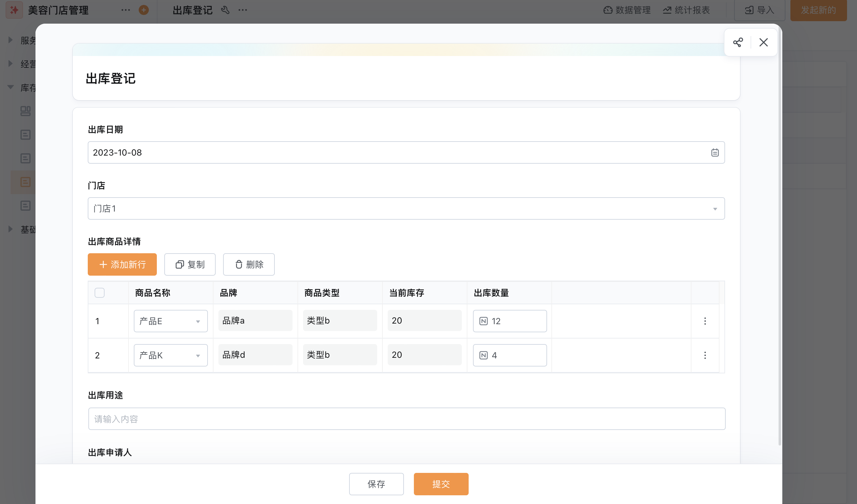Click the 美容门店管理 app logo icon
The width and height of the screenshot is (857, 504).
[14, 10]
